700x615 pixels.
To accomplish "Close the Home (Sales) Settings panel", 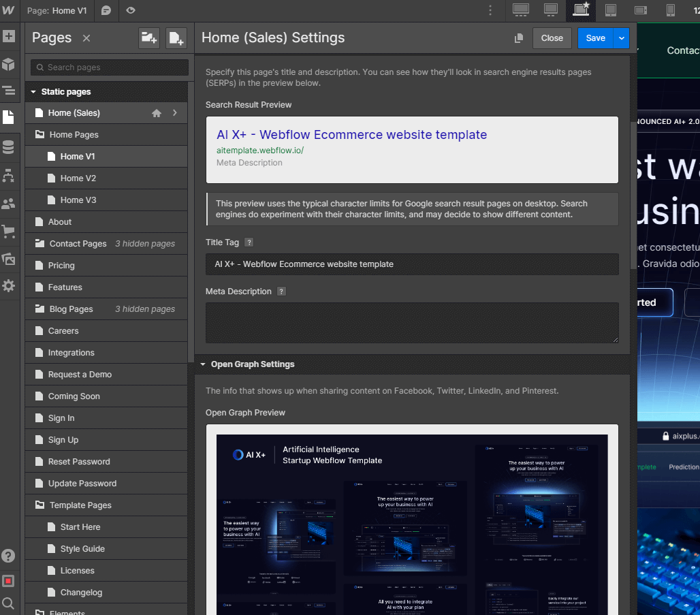I will coord(552,38).
